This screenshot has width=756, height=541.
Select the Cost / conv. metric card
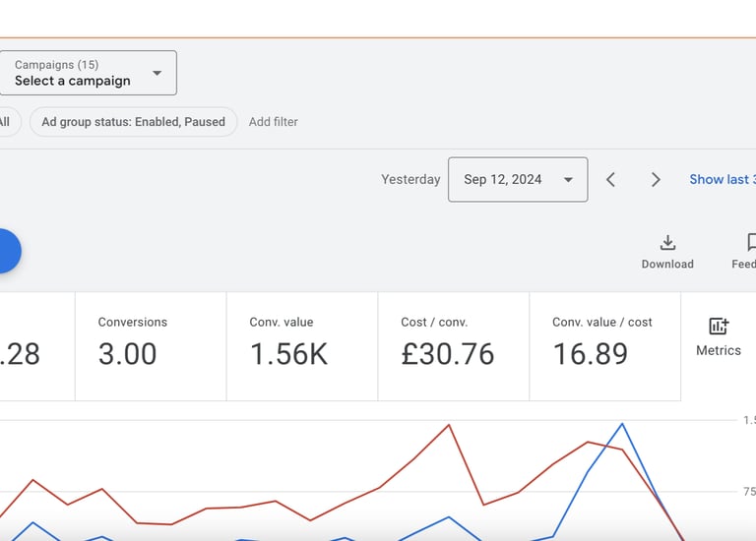point(454,346)
